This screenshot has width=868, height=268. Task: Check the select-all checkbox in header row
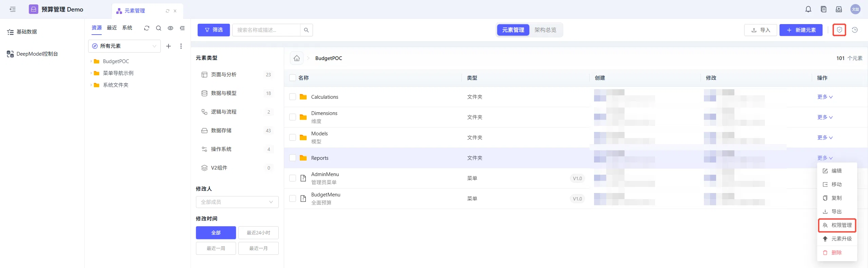tap(293, 78)
